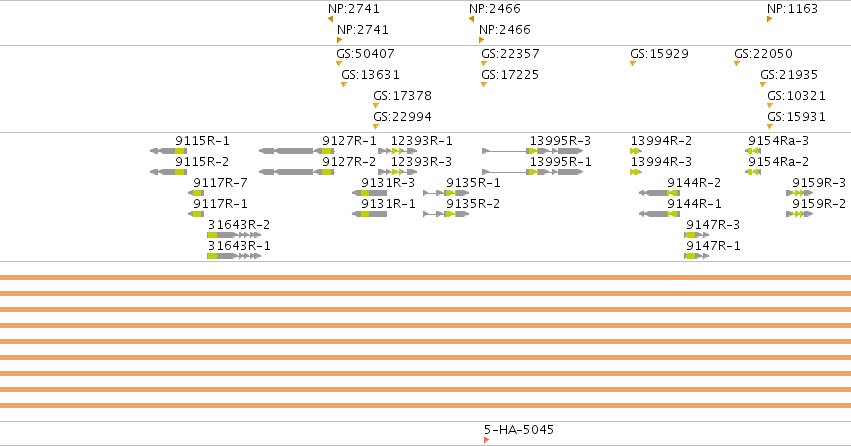Open the 9144R-2 transcript glyph

(659, 193)
